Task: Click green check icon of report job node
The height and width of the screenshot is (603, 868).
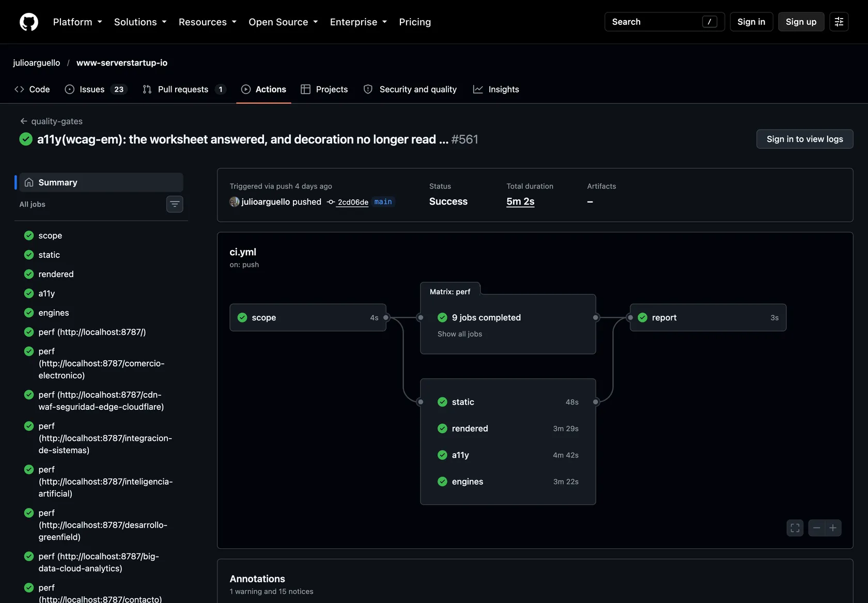Action: (643, 317)
